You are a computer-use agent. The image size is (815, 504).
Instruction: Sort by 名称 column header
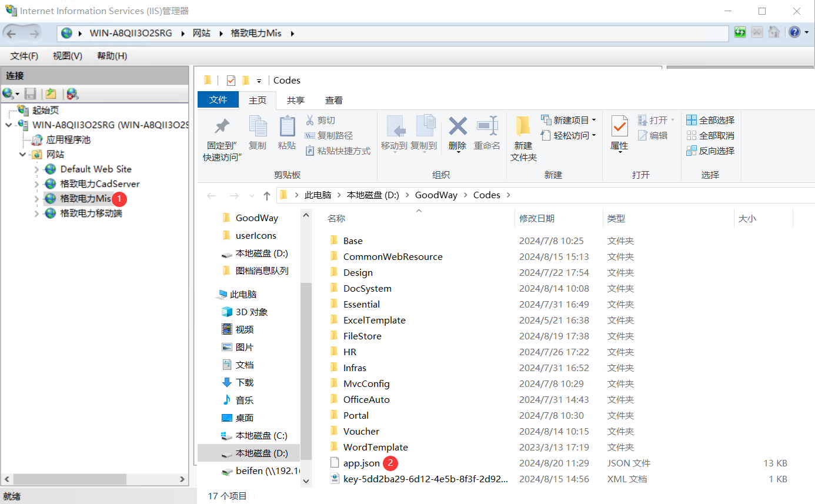336,219
